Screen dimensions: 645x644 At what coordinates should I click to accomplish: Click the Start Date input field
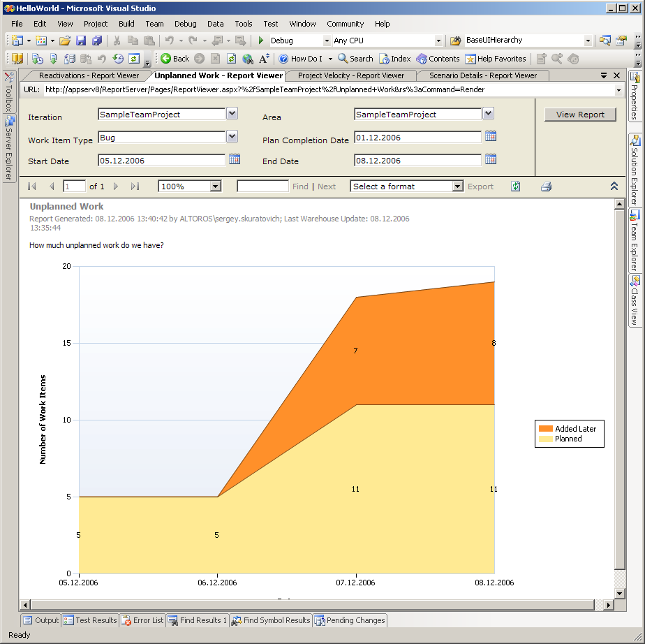[x=161, y=161]
